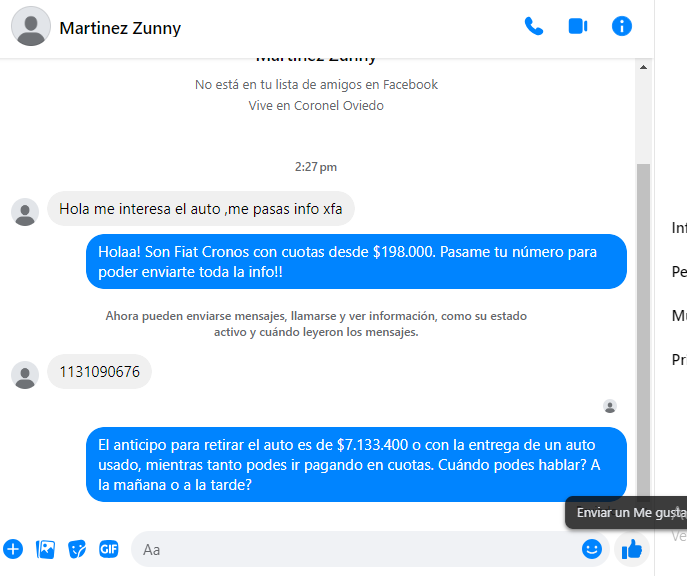Attach a photo using image icon

pos(46,549)
